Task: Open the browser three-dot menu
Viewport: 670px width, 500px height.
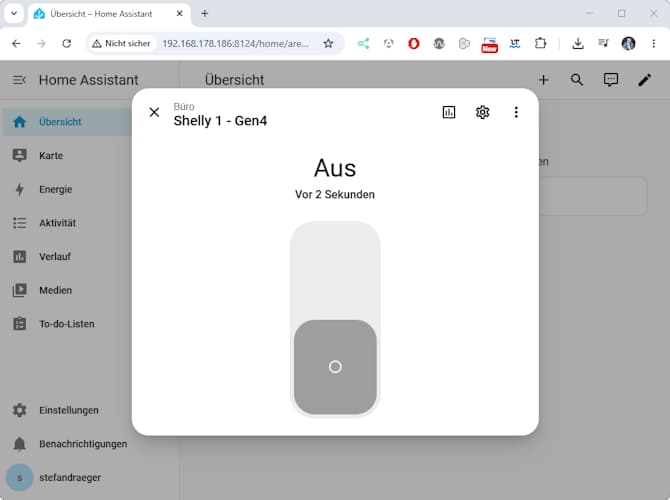Action: [x=654, y=44]
